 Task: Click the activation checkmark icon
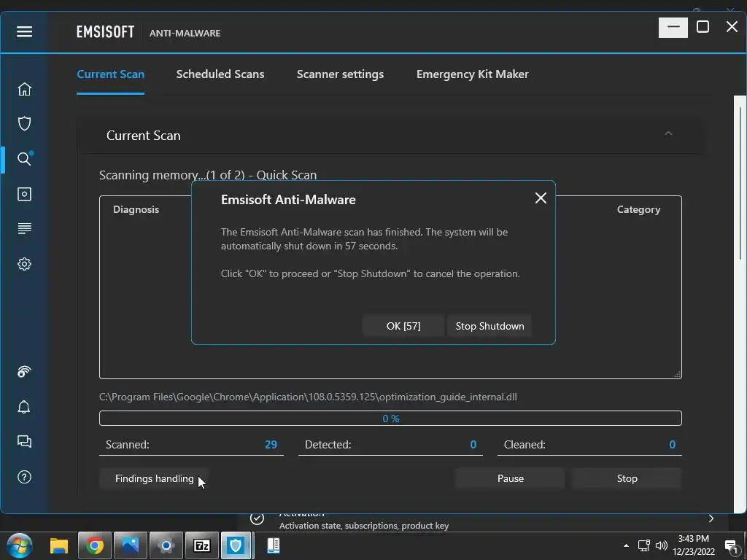(258, 518)
